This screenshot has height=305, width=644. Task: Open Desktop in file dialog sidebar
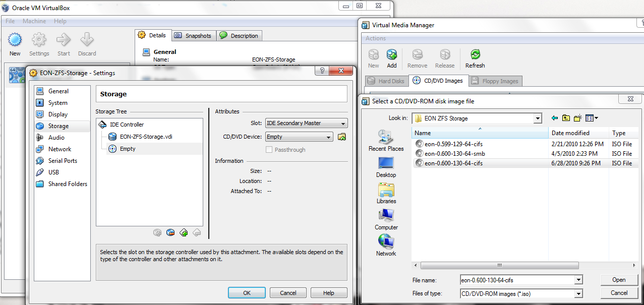pyautogui.click(x=386, y=167)
